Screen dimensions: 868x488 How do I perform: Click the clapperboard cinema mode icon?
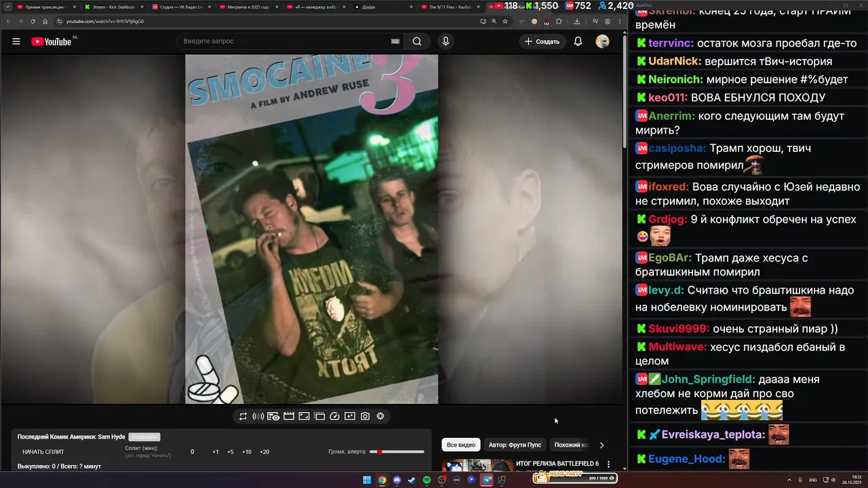[289, 416]
